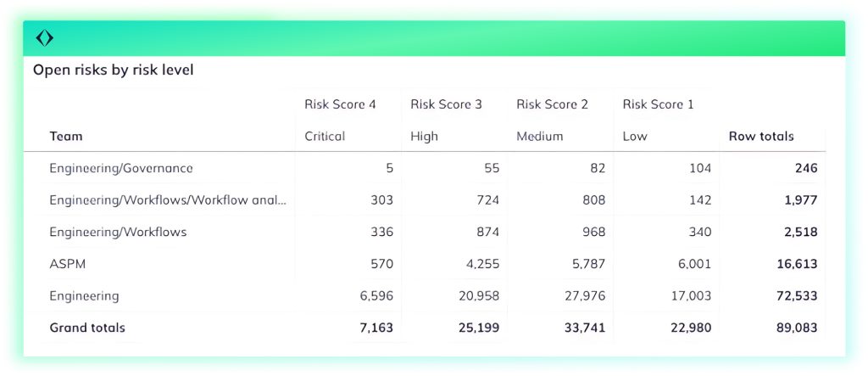Open the ASPM team row
The image size is (868, 376).
click(x=68, y=264)
